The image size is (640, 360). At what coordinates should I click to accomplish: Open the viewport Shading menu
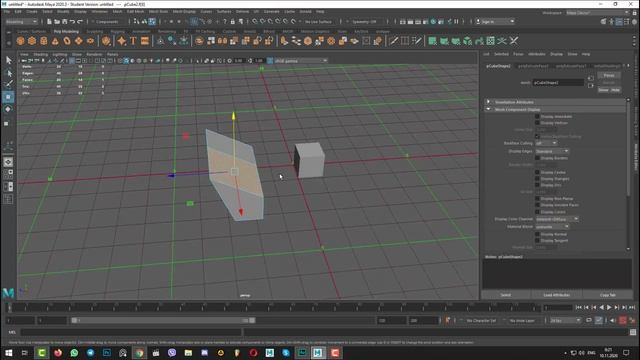point(41,54)
